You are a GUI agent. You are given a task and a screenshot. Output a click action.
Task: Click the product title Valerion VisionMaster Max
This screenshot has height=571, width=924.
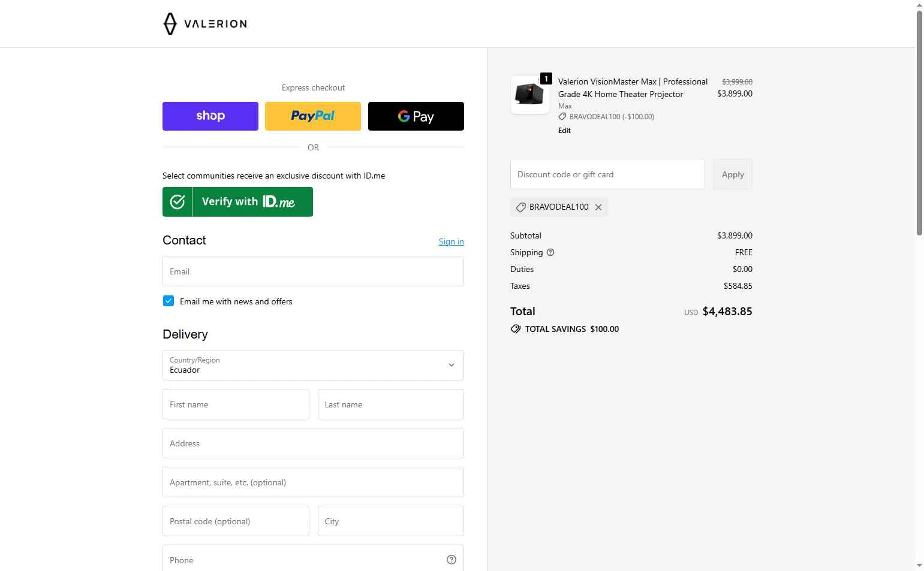click(x=633, y=87)
